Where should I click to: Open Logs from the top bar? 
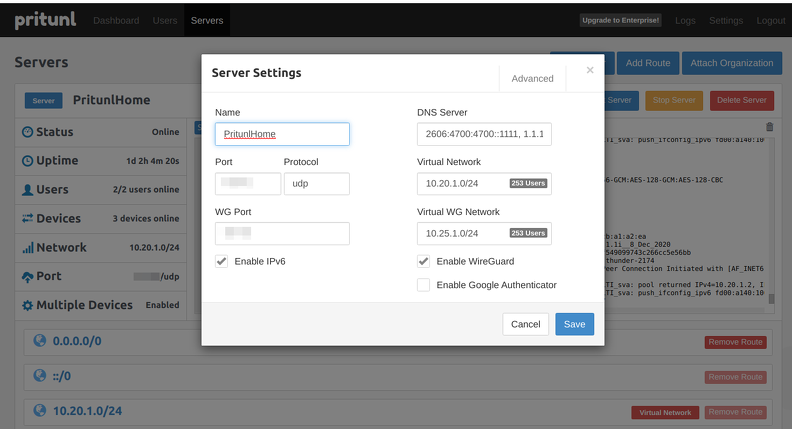click(685, 21)
